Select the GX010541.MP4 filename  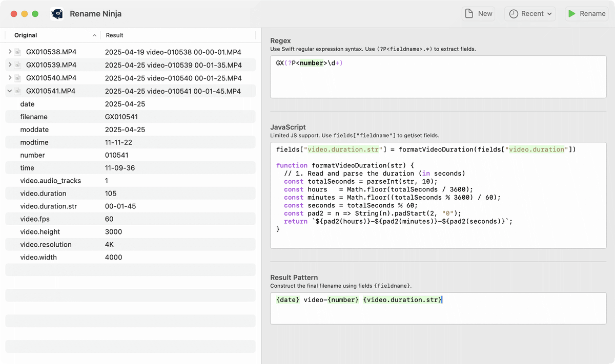(x=51, y=91)
